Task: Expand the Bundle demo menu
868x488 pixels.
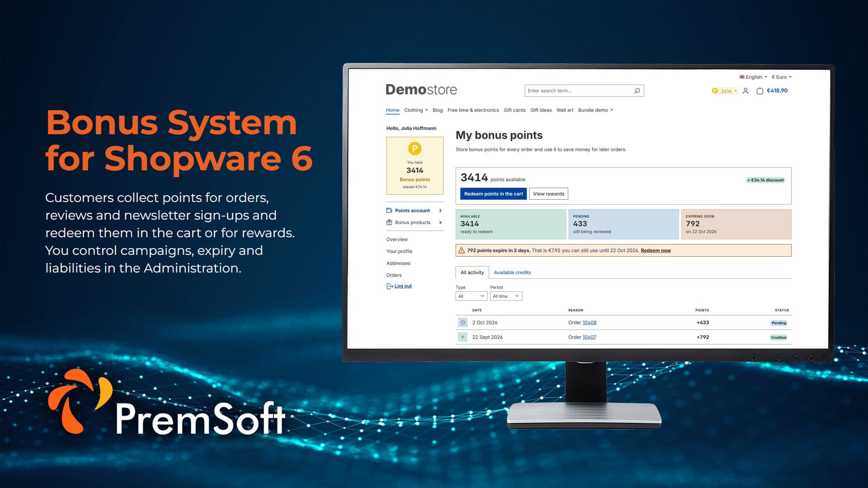Action: [595, 110]
